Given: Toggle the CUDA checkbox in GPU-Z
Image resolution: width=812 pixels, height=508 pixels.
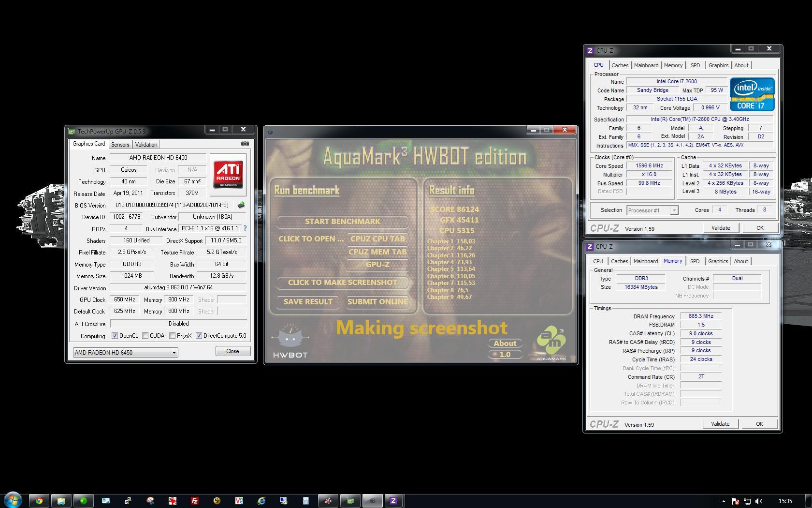Looking at the screenshot, I should [x=145, y=336].
